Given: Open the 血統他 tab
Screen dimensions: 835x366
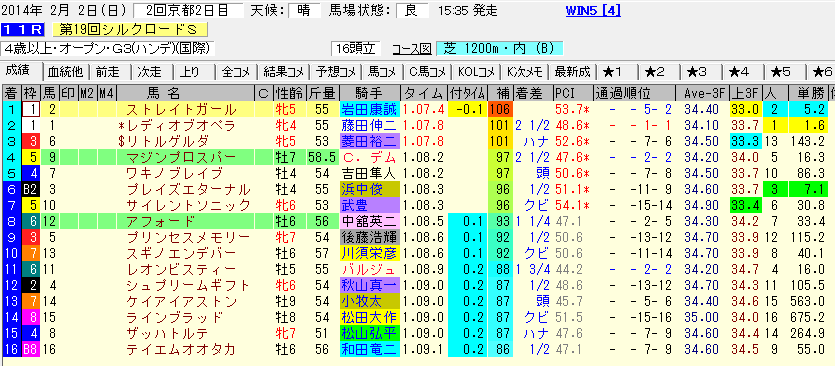Looking at the screenshot, I should pyautogui.click(x=66, y=72).
